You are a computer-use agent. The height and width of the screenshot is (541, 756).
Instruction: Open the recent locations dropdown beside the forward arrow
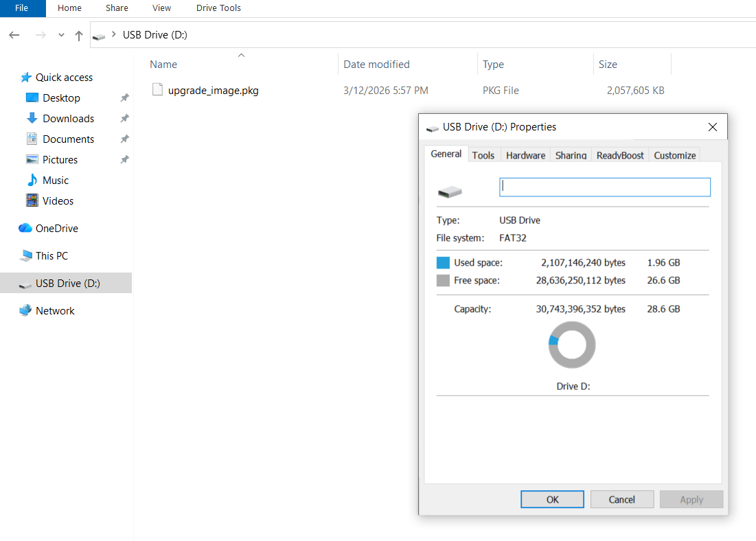point(60,35)
